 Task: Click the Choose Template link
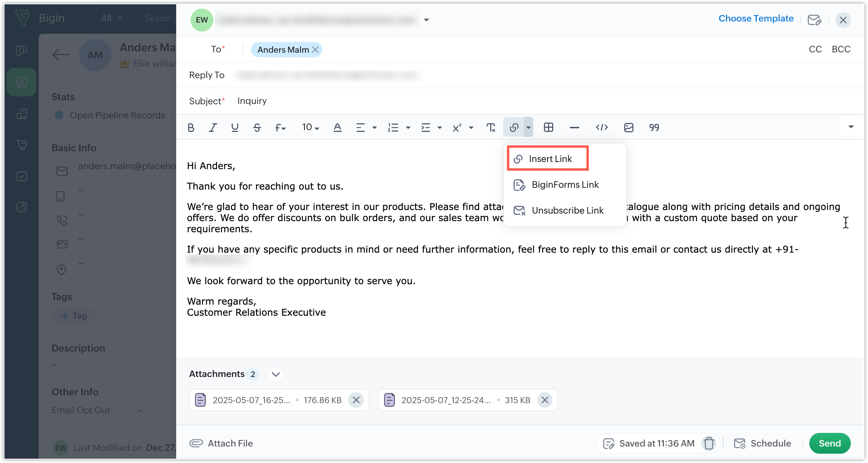(756, 19)
